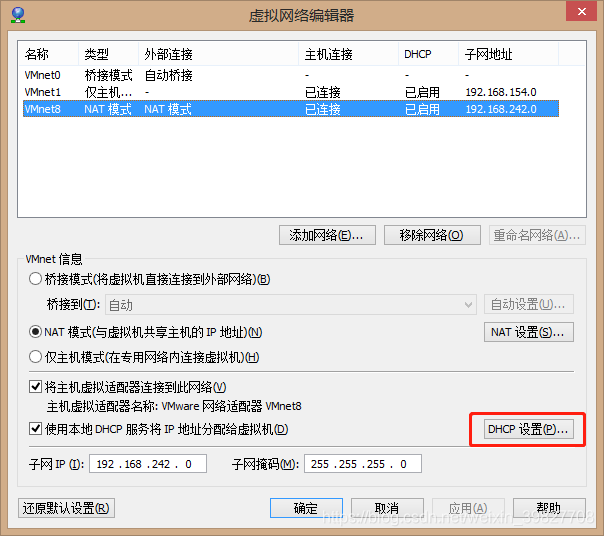Click 仅主机... type cell of VMnet1
This screenshot has height=536, width=604.
(x=108, y=92)
